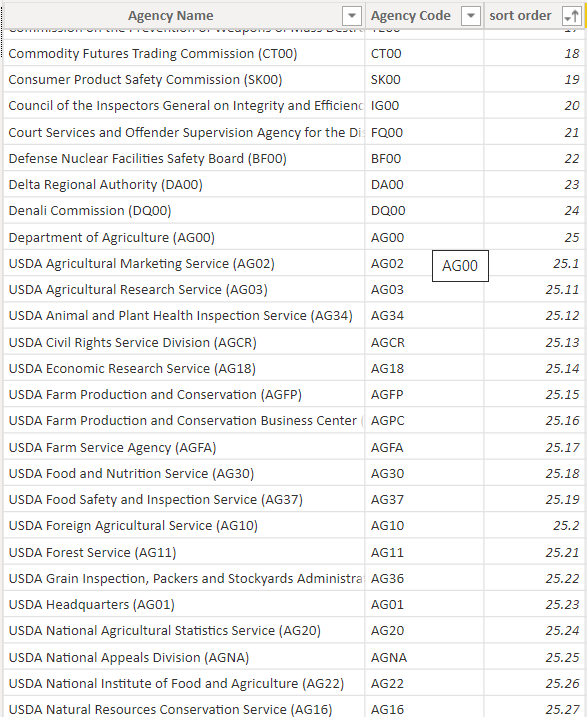
Task: Select cell USDA Natural Resources Conservation Service (AG16)
Action: tap(184, 707)
